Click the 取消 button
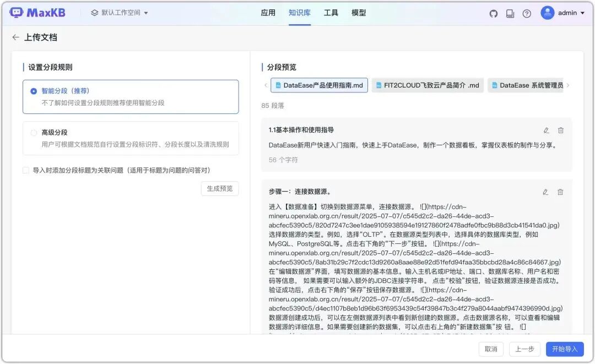The width and height of the screenshot is (595, 364). coord(491,349)
